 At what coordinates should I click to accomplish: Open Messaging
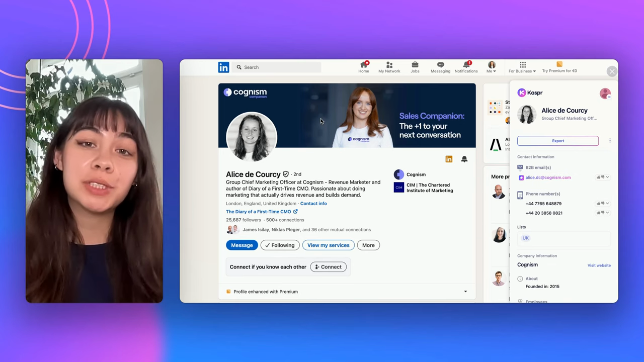click(x=440, y=67)
